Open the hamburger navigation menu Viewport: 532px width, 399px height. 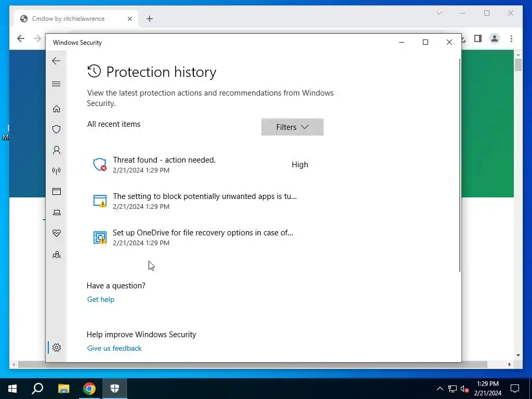click(56, 84)
